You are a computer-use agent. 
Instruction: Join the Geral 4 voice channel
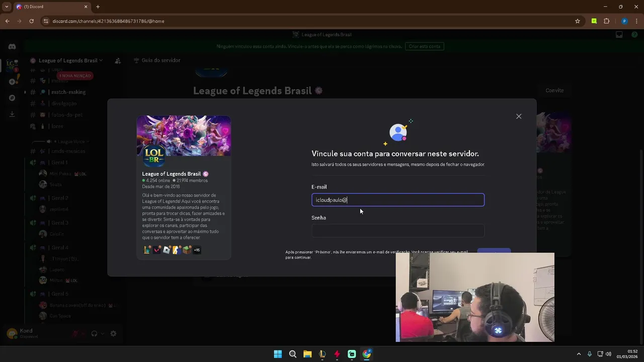tap(59, 248)
